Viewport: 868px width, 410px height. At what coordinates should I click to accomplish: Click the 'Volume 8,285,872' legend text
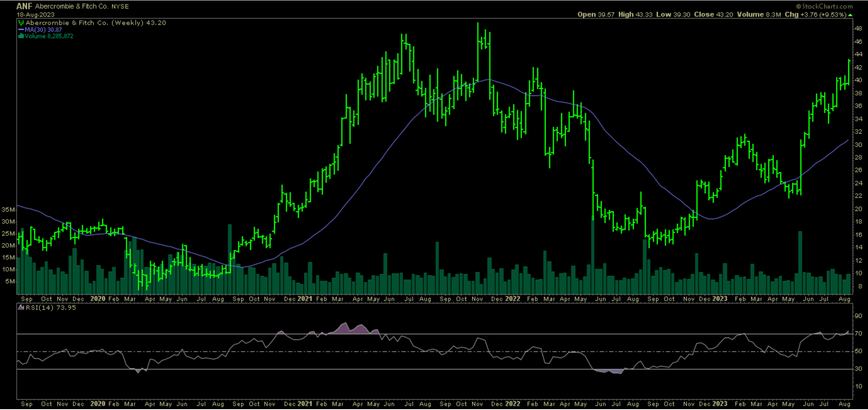(x=49, y=36)
